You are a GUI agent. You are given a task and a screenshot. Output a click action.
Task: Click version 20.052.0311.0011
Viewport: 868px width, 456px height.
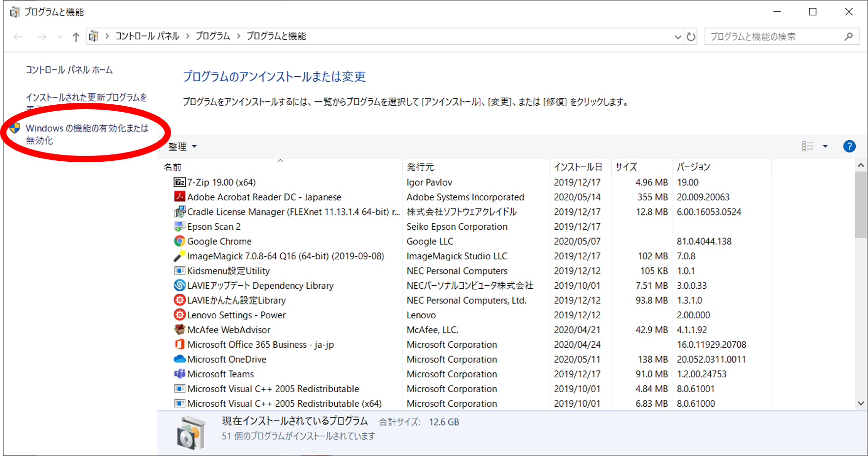click(711, 359)
